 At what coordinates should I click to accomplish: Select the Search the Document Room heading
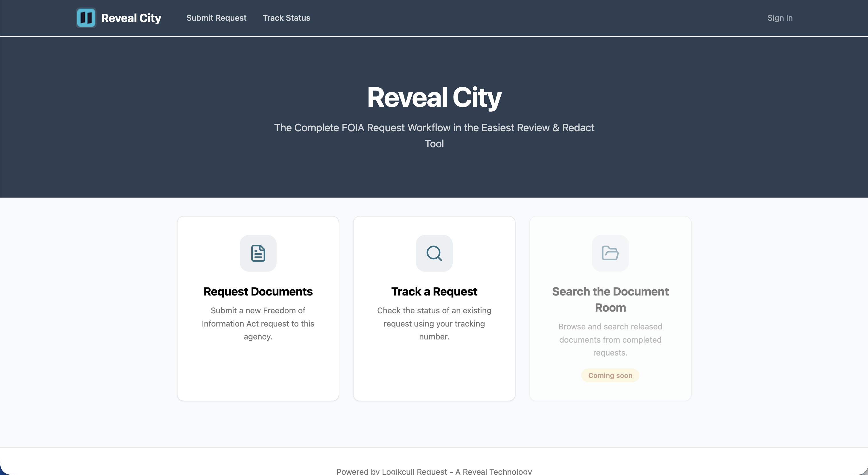610,300
